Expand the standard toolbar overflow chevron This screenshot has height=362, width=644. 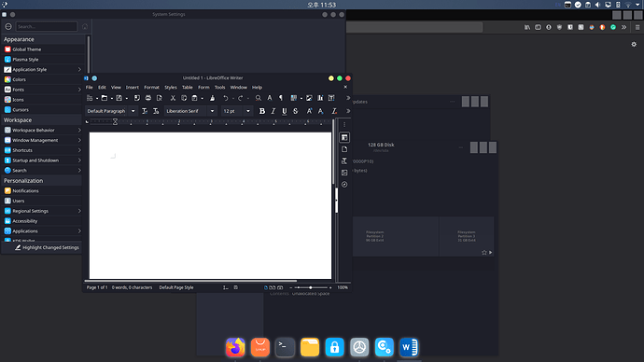348,98
